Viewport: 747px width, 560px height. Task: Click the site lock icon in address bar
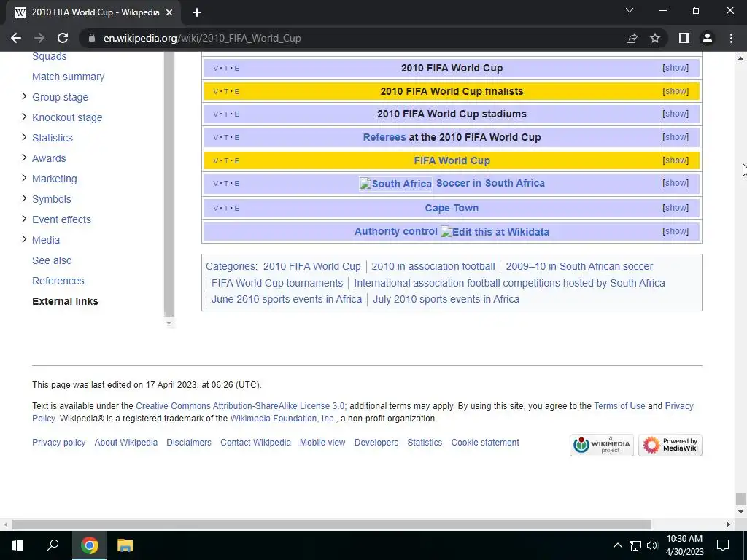tap(92, 38)
